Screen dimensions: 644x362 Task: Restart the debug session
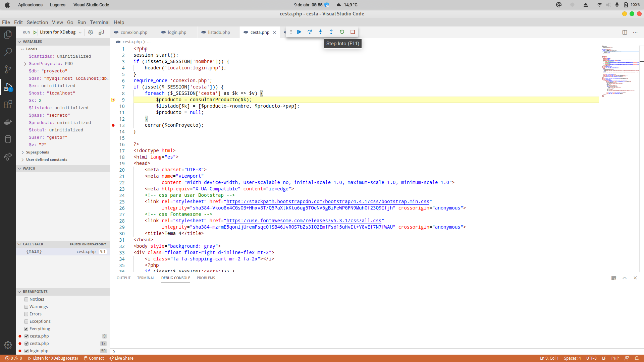[342, 32]
